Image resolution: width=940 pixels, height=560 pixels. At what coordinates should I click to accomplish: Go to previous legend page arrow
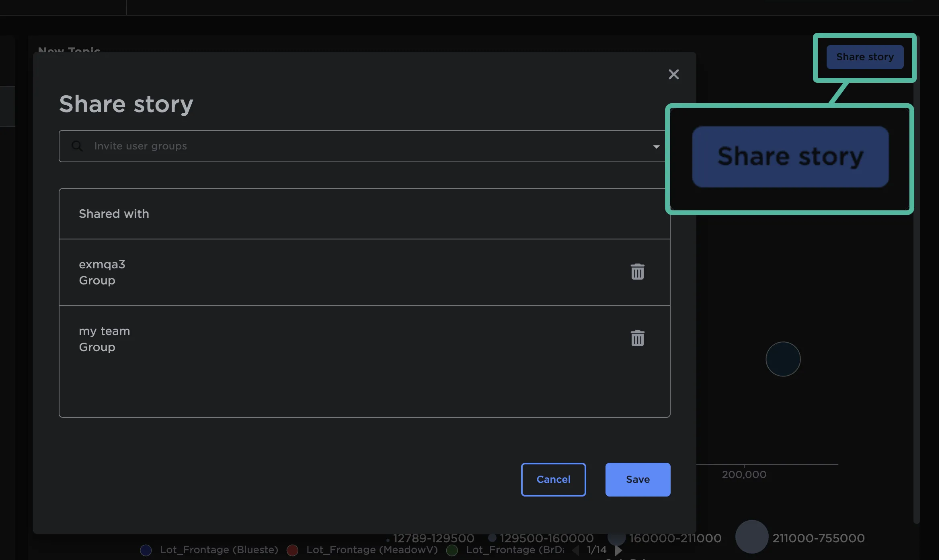click(x=576, y=550)
